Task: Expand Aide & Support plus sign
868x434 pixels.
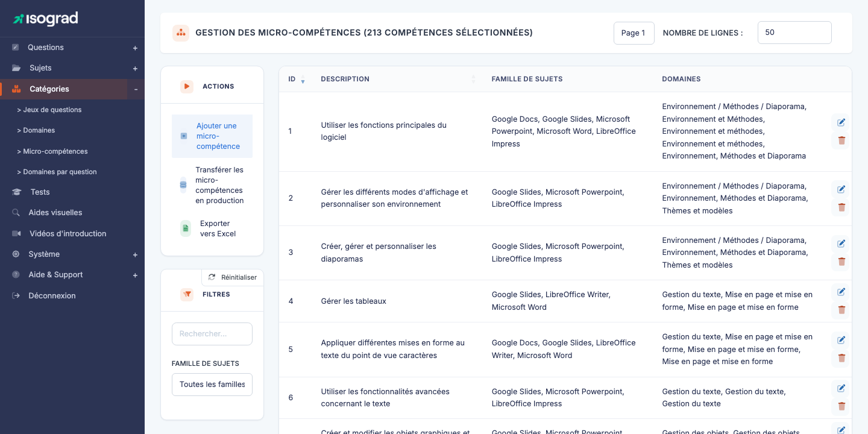Action: pyautogui.click(x=135, y=275)
